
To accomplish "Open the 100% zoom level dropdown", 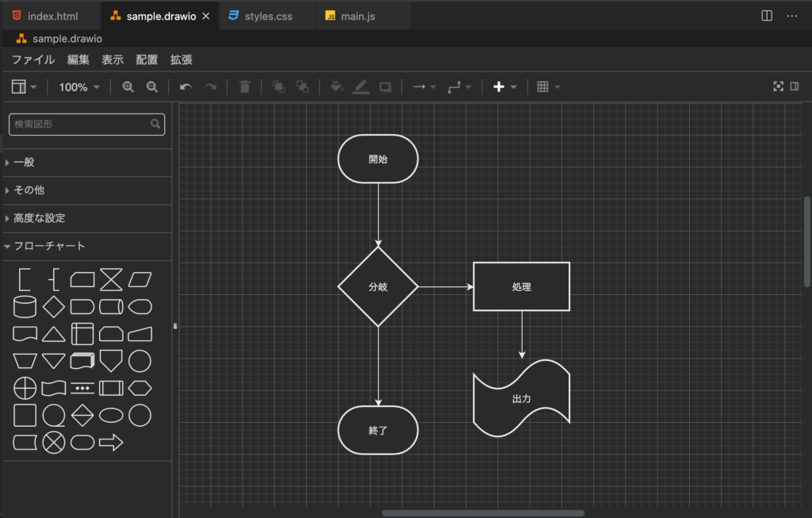I will point(79,87).
